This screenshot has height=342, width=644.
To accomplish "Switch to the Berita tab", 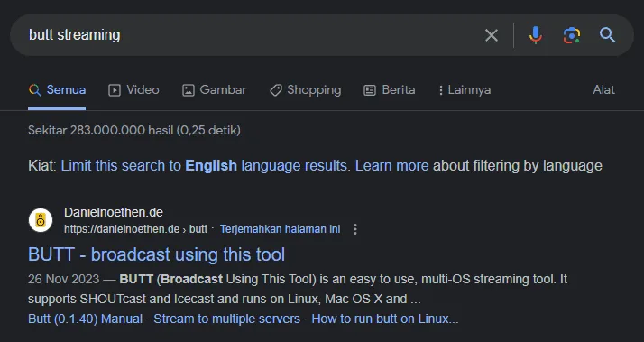I will 390,90.
